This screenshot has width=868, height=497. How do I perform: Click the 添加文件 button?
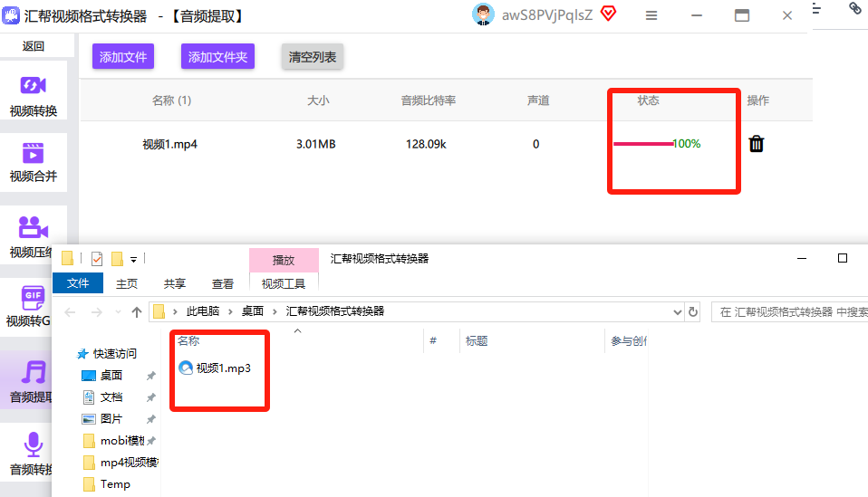tap(123, 57)
